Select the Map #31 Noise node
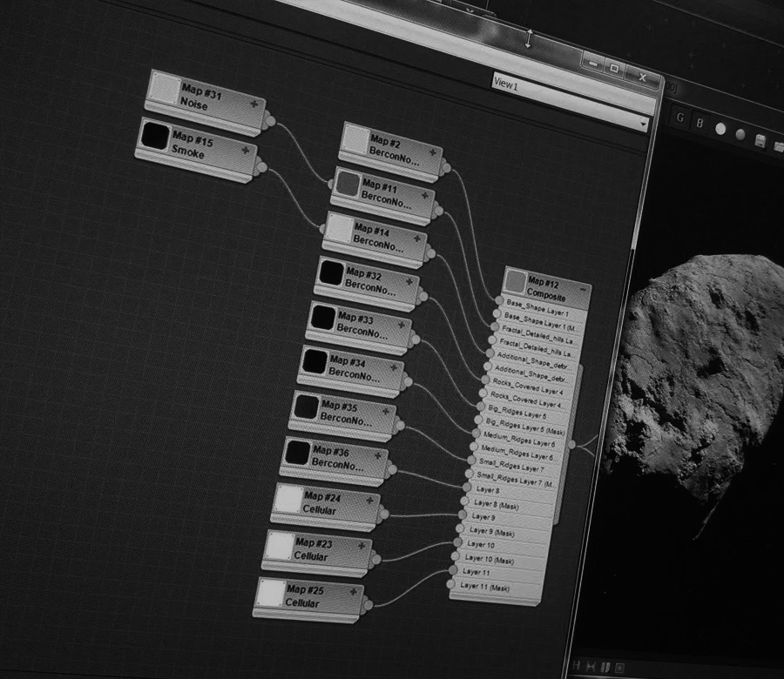Screen dimensions: 784x679 click(x=205, y=102)
